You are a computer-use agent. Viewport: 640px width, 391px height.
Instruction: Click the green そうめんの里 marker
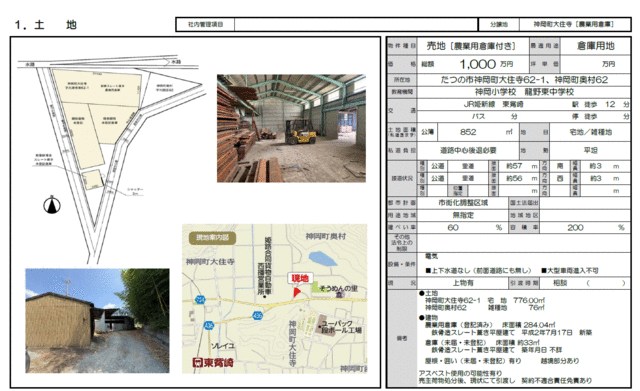click(x=316, y=287)
